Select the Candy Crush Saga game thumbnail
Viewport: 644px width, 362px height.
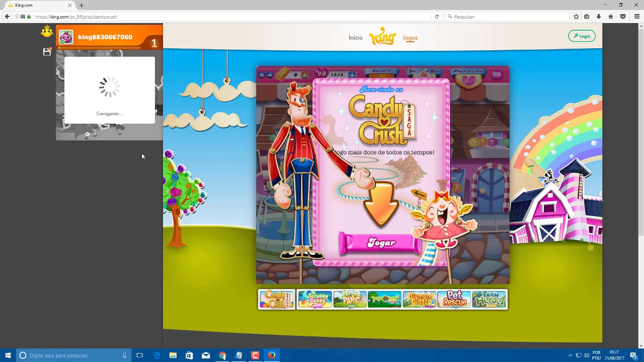click(277, 299)
